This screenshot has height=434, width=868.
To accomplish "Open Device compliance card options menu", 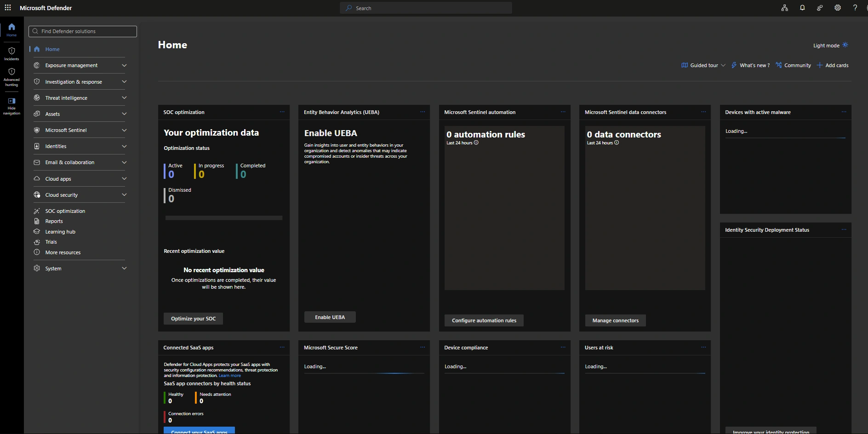I will 563,348.
